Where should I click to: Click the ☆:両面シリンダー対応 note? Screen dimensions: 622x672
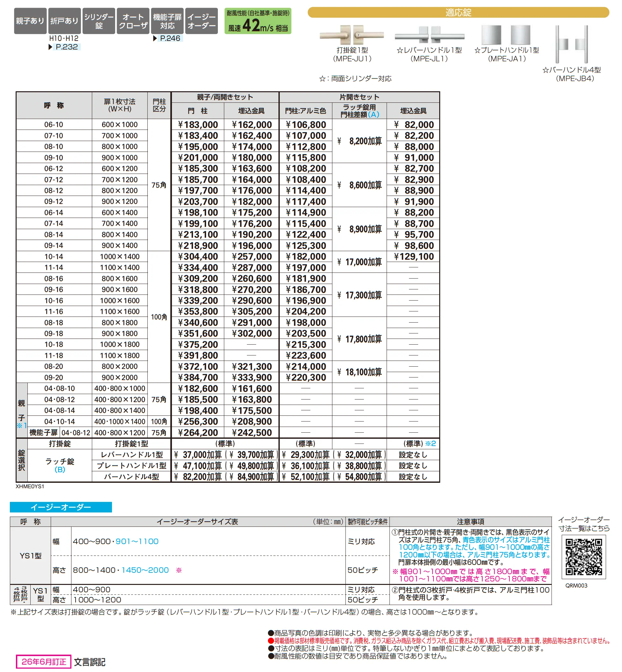coord(355,78)
